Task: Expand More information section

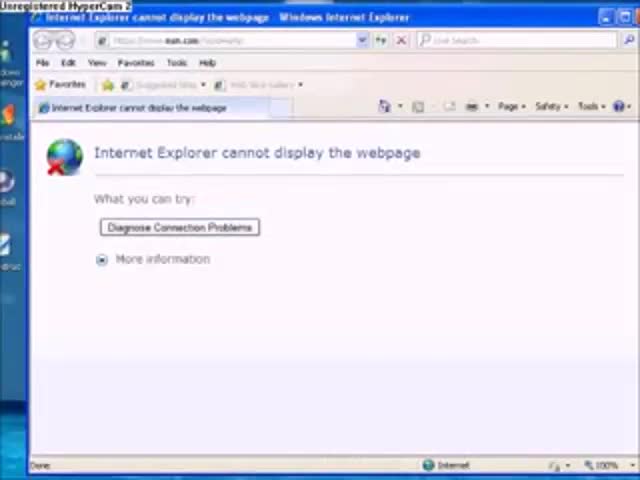Action: [x=102, y=259]
